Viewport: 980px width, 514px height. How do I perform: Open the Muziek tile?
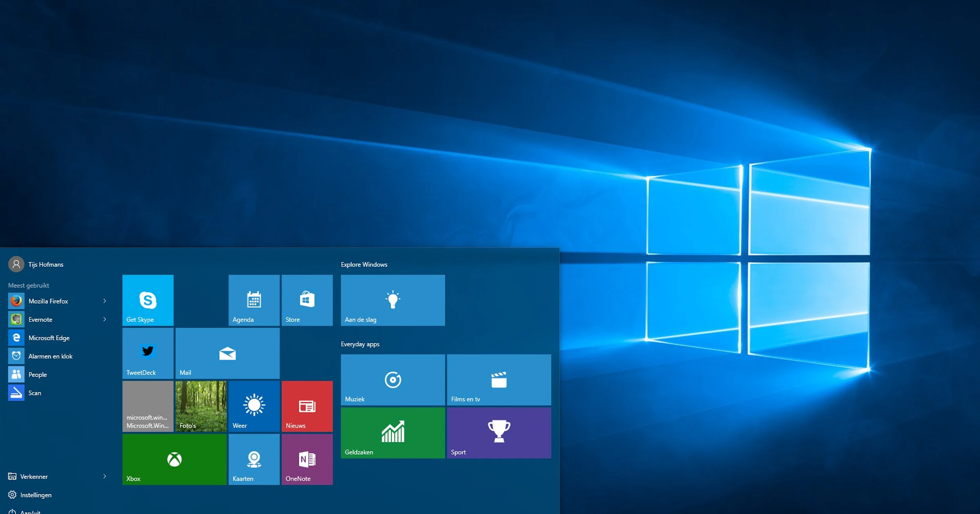[393, 379]
